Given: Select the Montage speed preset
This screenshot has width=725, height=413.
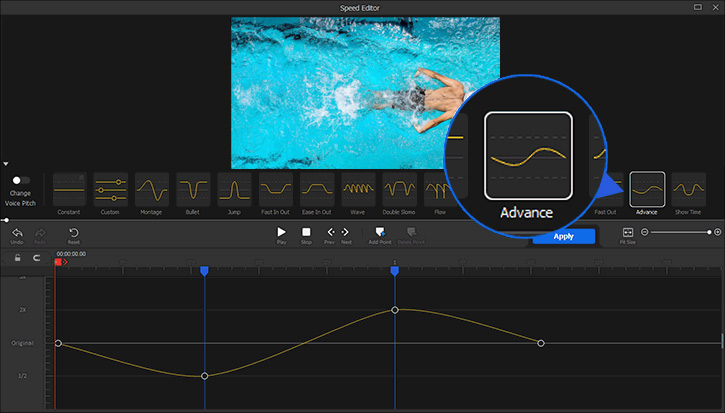Looking at the screenshot, I should click(152, 189).
